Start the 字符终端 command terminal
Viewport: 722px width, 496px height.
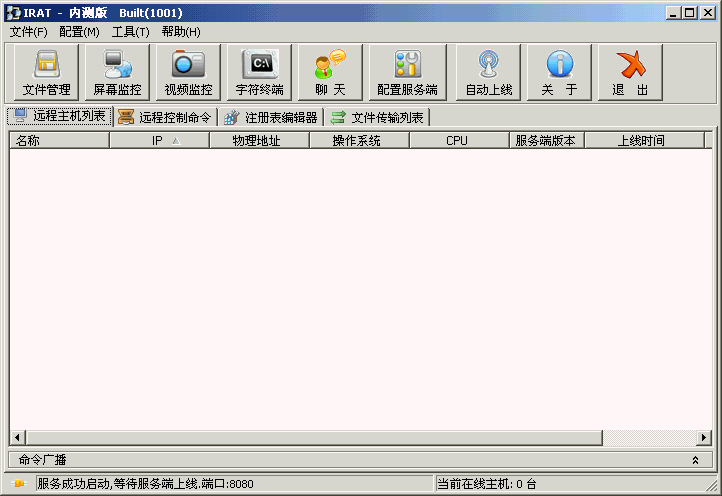pos(259,73)
